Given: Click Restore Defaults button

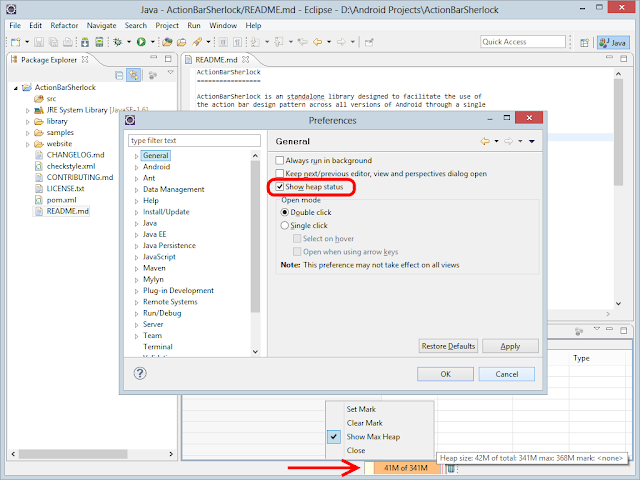Looking at the screenshot, I should point(448,346).
